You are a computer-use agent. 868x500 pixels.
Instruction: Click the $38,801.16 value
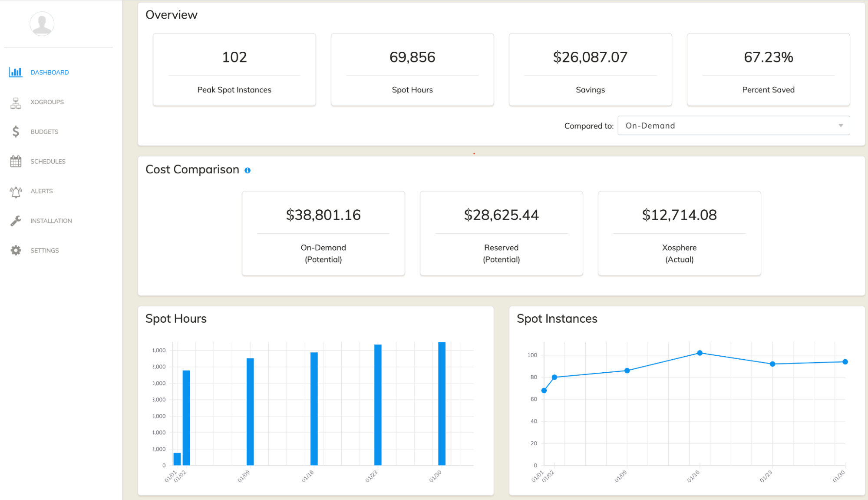323,215
